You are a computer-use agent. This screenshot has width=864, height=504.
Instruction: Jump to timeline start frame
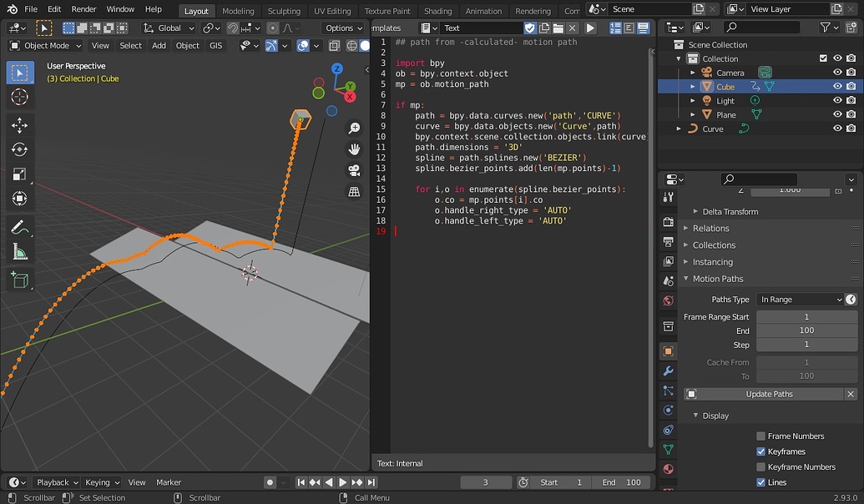coord(301,482)
